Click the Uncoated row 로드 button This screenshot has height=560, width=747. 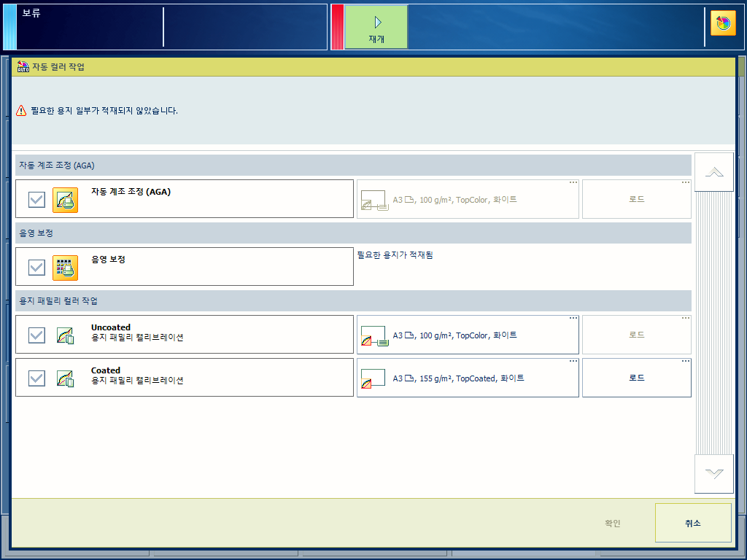(x=636, y=335)
